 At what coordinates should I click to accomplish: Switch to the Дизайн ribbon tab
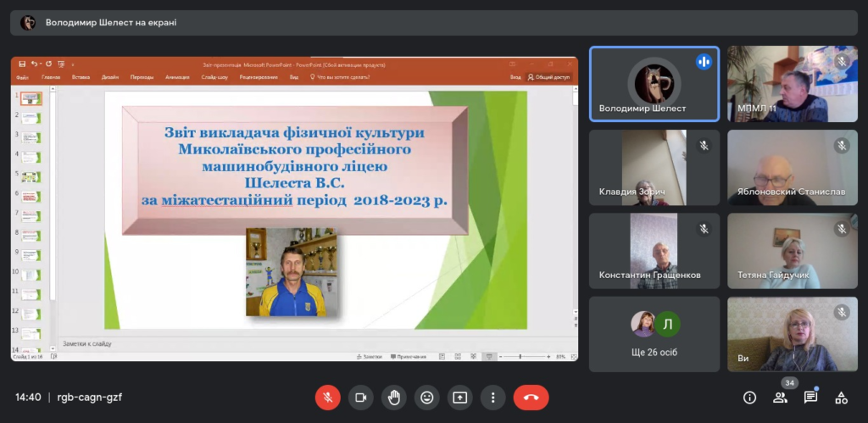click(x=109, y=77)
